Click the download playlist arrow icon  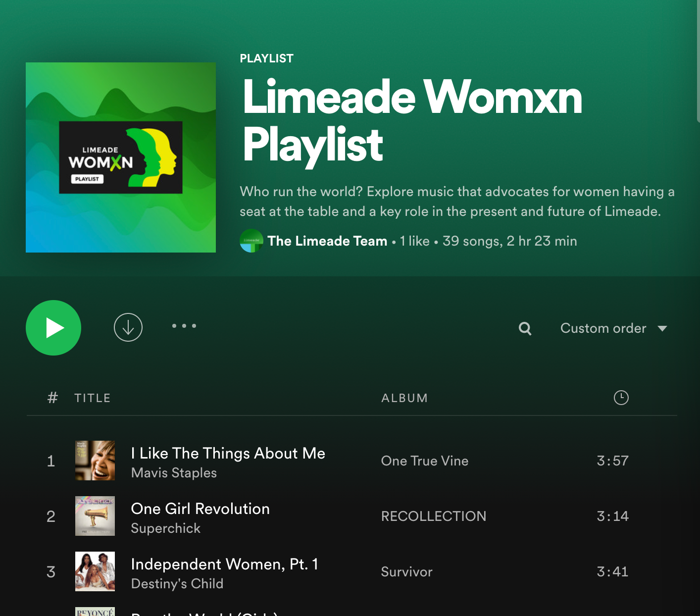point(128,327)
